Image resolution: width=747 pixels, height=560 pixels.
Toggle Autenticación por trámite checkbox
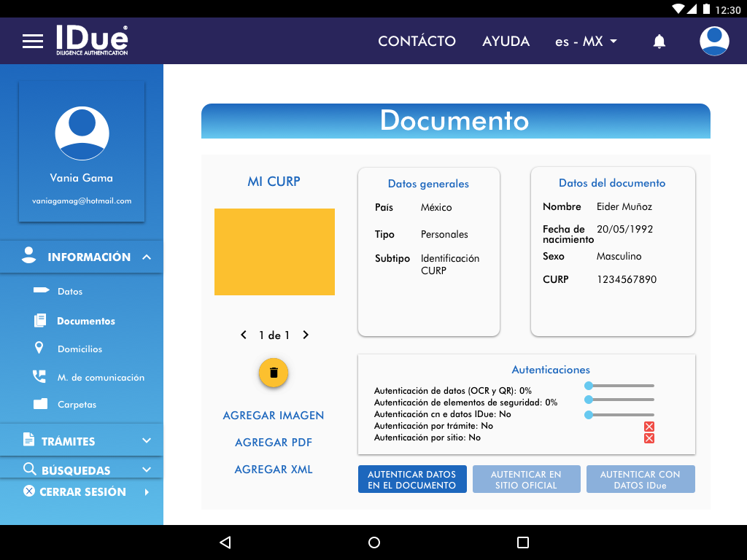click(x=649, y=427)
